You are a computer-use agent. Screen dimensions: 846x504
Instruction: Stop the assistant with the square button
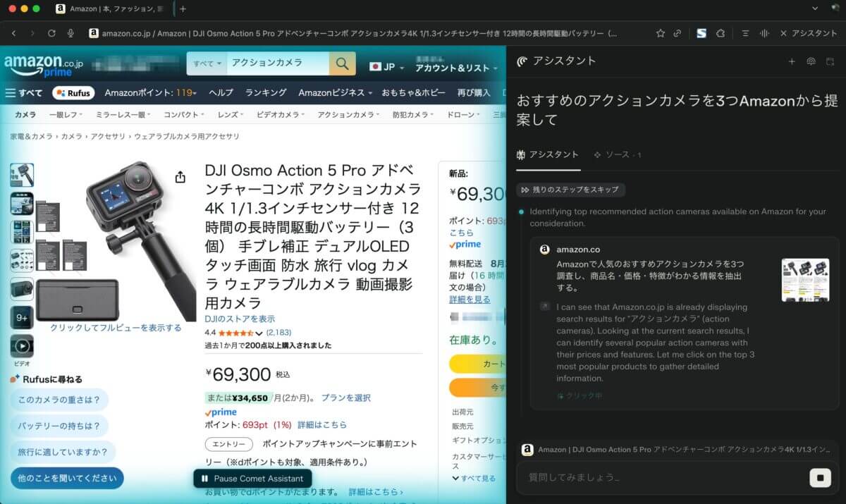tap(820, 478)
